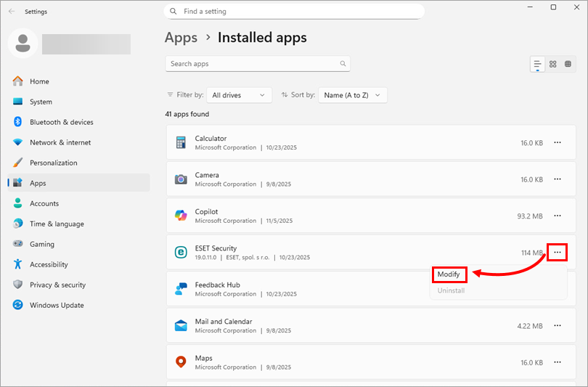This screenshot has height=387, width=588.
Task: Click the ESET Security app icon
Action: tap(181, 252)
